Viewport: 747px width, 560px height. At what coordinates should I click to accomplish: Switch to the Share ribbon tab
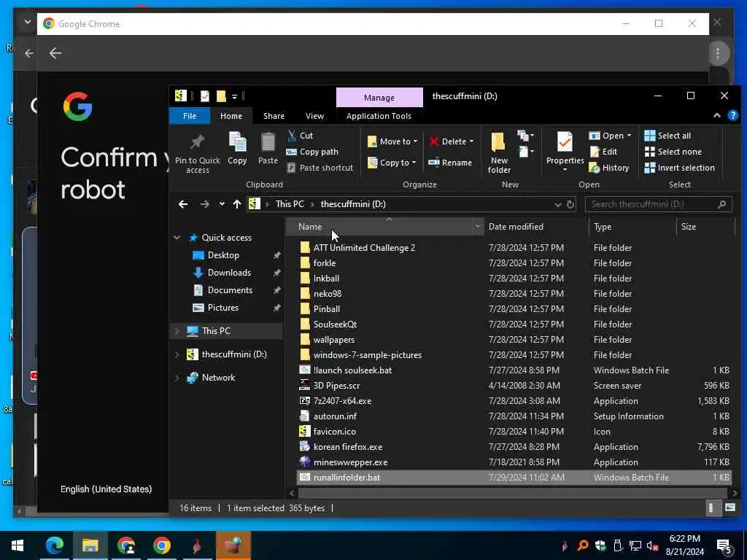[274, 116]
